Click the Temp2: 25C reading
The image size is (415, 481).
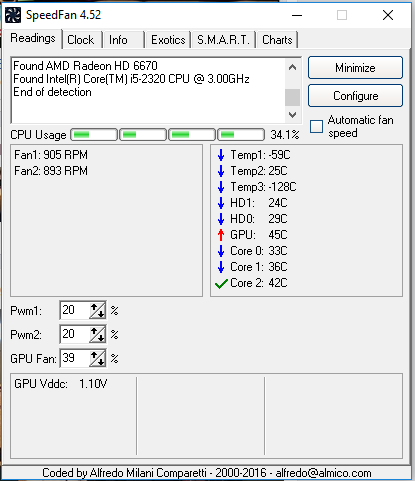259,171
